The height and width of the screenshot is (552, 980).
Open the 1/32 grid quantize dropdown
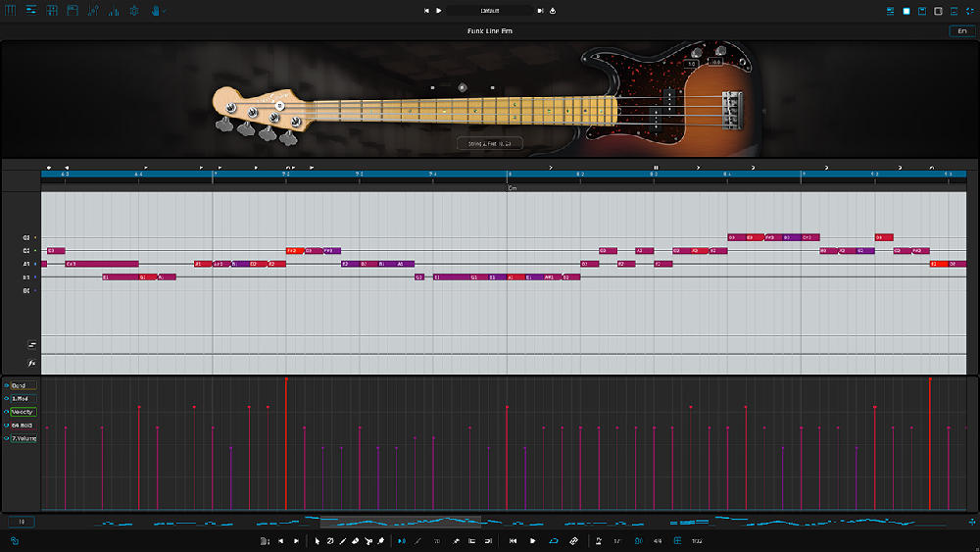[696, 541]
